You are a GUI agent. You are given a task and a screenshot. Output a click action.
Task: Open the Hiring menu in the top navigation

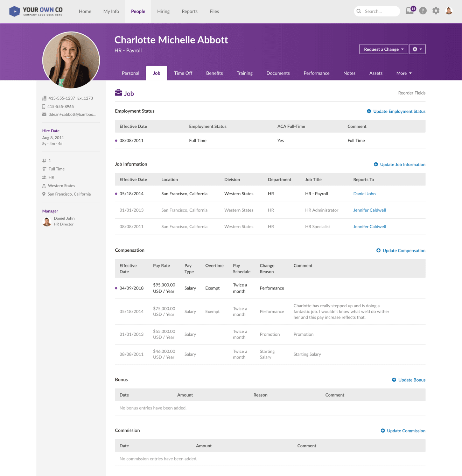point(163,11)
